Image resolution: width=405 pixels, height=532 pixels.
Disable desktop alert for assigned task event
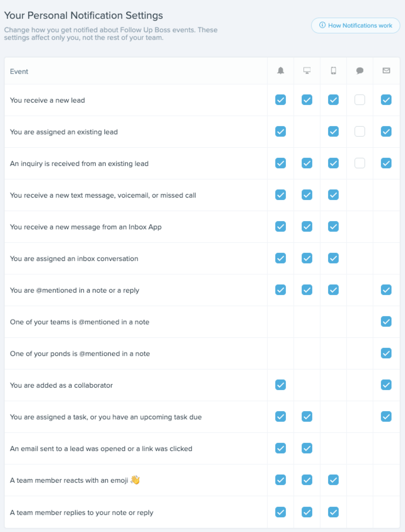[x=307, y=416]
